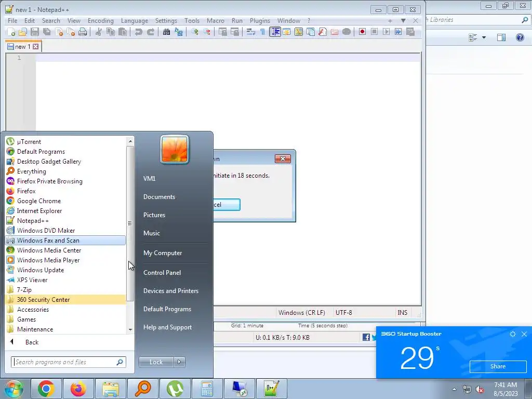Click the Zoom In magnifier icon
The width and height of the screenshot is (532, 399).
coord(195,32)
